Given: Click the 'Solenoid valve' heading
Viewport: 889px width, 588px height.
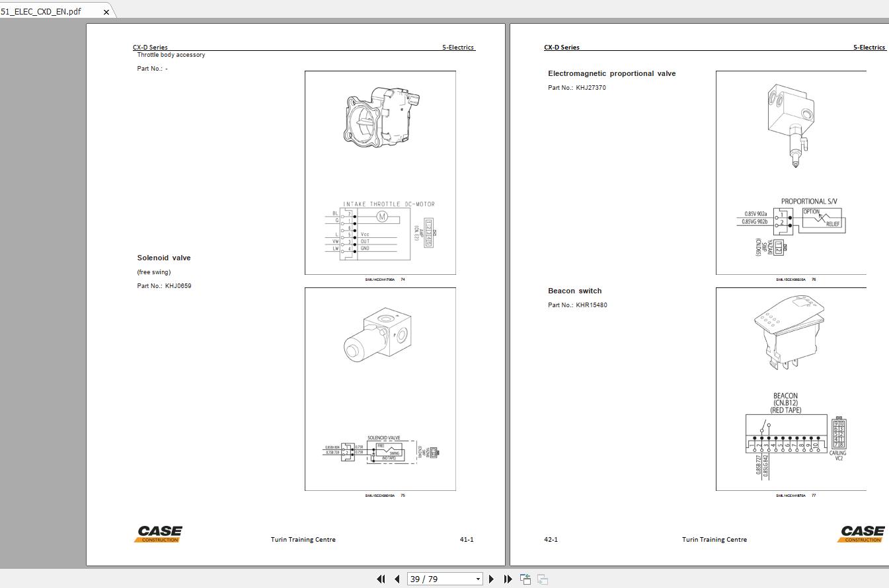Looking at the screenshot, I should [164, 258].
